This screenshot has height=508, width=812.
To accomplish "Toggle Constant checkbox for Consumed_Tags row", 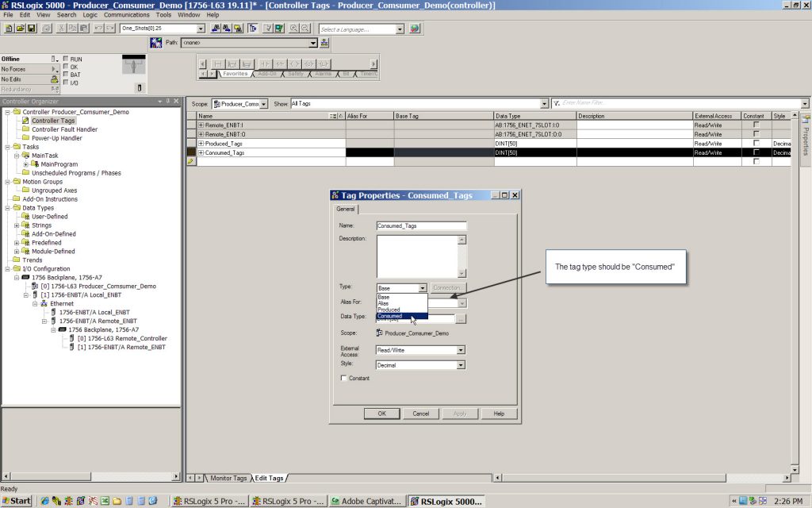I will click(756, 152).
